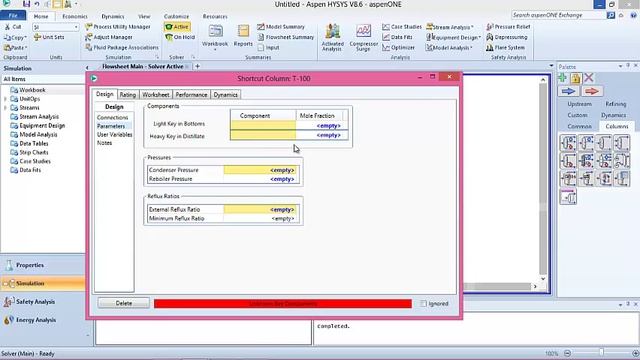
Task: Open the Upstream palette category
Action: tap(580, 104)
